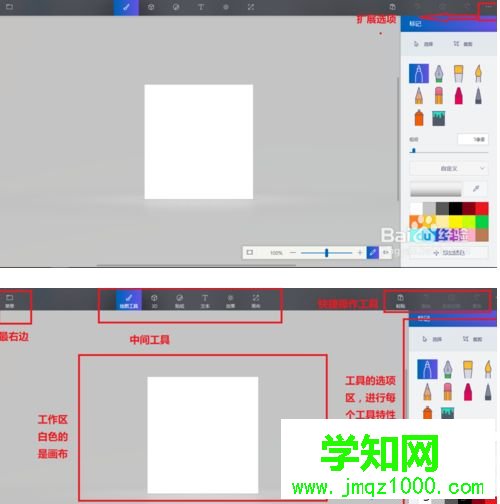The height and width of the screenshot is (504, 500).
Task: Choose the green color swatch
Action: (482, 222)
